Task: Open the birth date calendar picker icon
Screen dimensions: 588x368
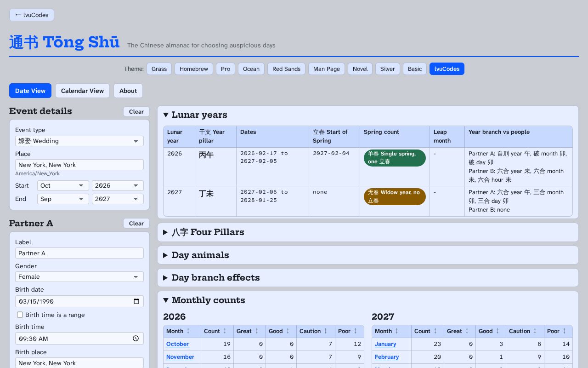Action: 136,301
